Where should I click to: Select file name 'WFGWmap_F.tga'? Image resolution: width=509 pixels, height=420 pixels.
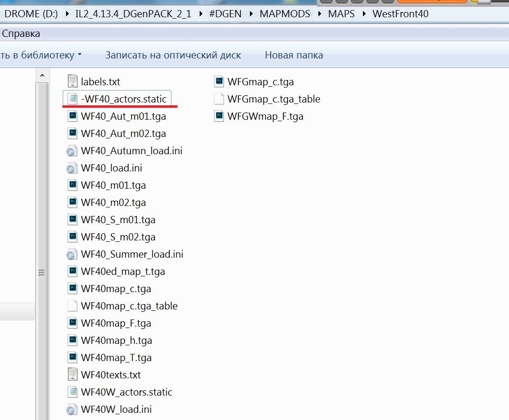[x=266, y=116]
